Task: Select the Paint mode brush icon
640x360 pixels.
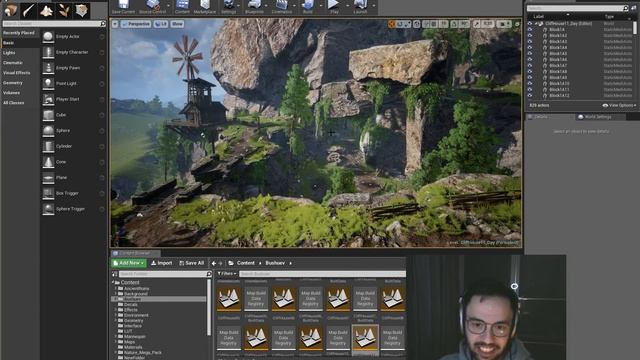Action: (x=28, y=10)
